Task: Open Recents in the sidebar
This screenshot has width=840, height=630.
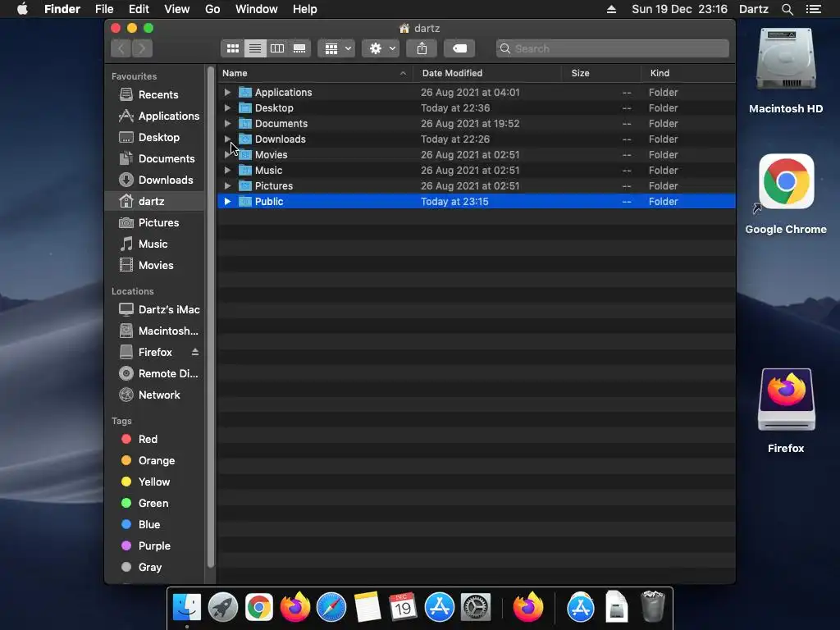Action: point(154,95)
